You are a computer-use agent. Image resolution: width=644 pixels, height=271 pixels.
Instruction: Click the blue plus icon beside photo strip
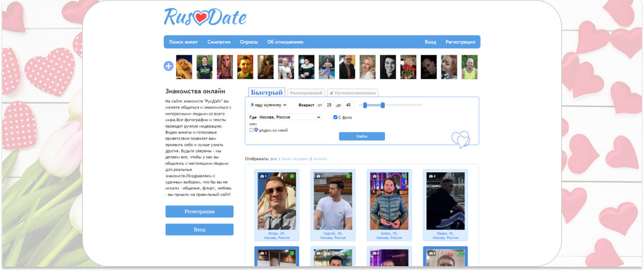(169, 67)
